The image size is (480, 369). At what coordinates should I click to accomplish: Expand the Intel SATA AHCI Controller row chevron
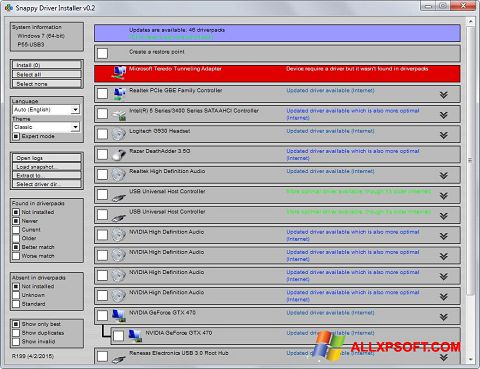click(443, 115)
